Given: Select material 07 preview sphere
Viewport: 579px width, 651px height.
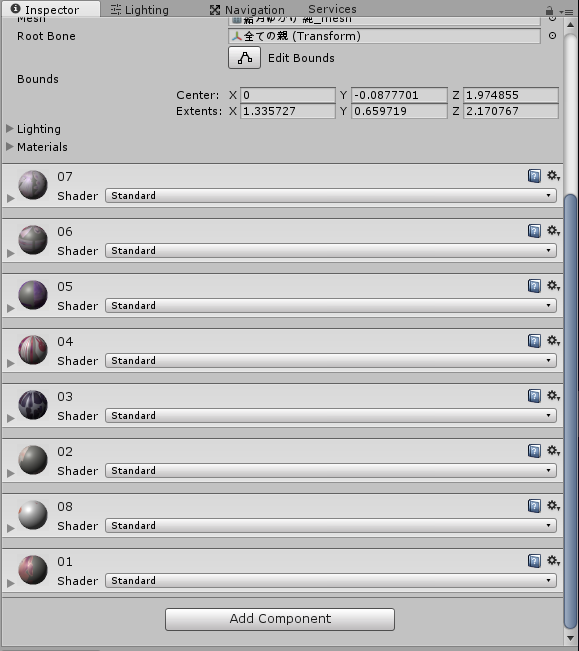Looking at the screenshot, I should [33, 185].
